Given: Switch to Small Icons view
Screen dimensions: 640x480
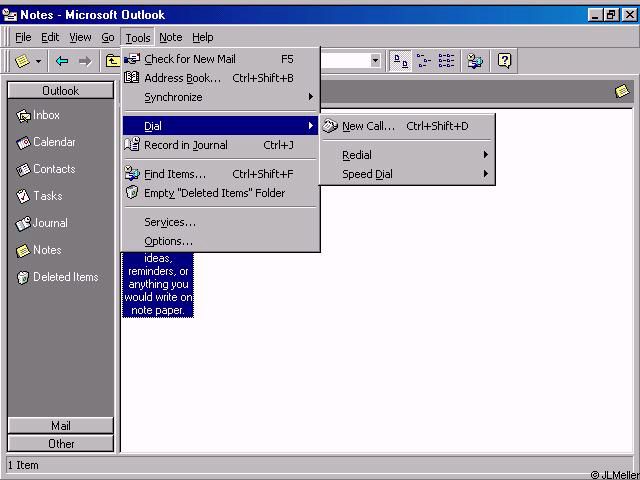Looking at the screenshot, I should [424, 61].
